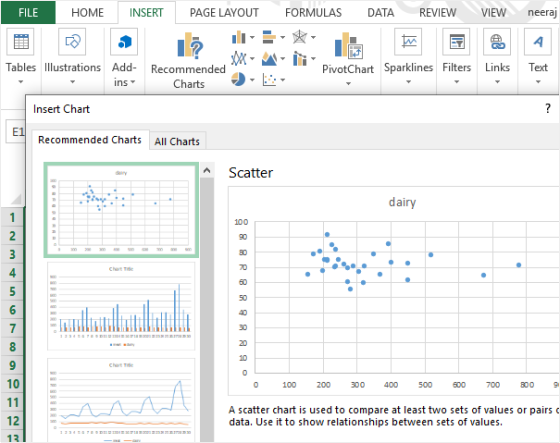
Task: Select the clustered column chart thumbnail
Action: pyautogui.click(x=121, y=306)
